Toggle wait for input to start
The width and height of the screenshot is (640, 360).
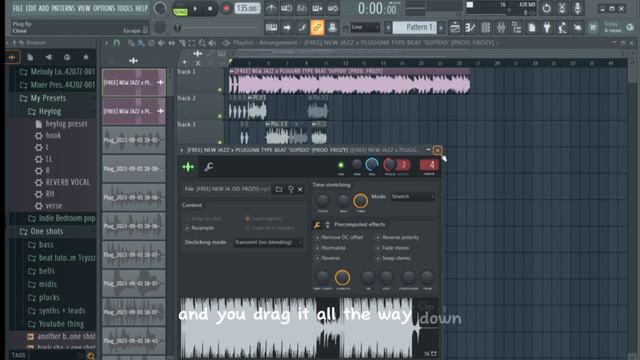coord(287,8)
